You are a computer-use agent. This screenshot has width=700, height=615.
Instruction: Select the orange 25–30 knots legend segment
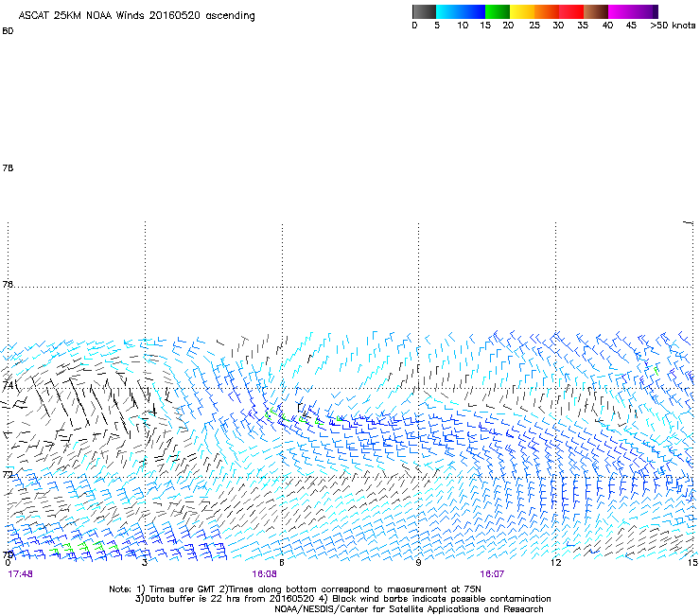[x=547, y=11]
